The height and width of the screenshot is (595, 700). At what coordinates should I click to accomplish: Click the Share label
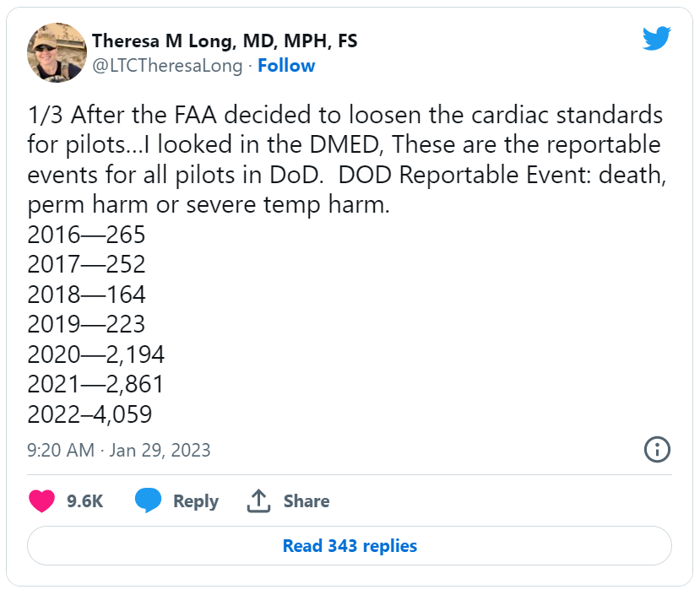307,500
